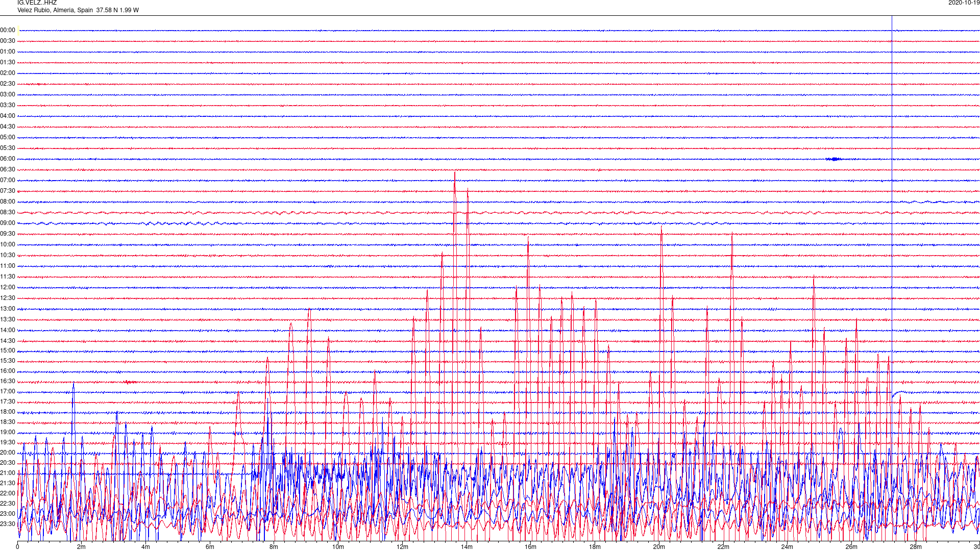Select the 14:30 time row label

[8, 341]
